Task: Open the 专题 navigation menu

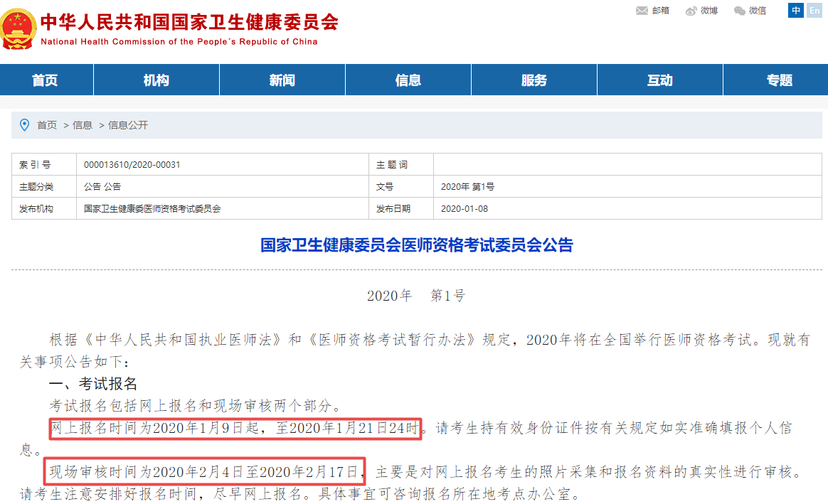Action: (x=780, y=79)
